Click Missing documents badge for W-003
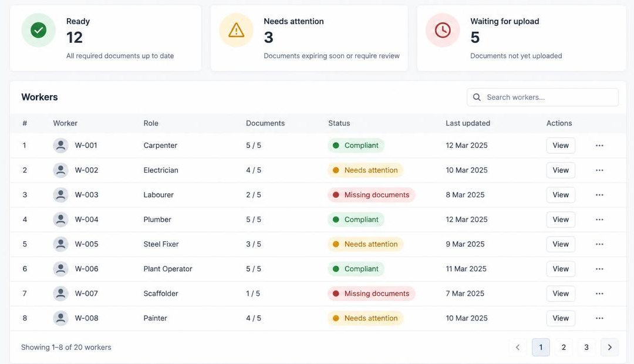The image size is (634, 364). coord(371,195)
